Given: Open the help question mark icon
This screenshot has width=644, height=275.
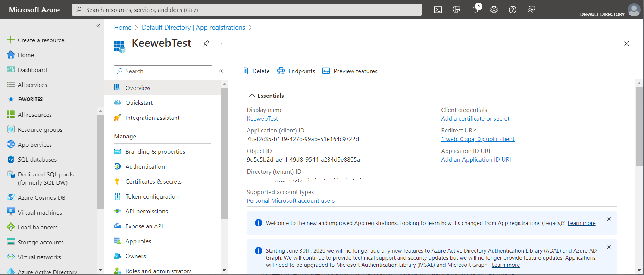Looking at the screenshot, I should (x=513, y=10).
